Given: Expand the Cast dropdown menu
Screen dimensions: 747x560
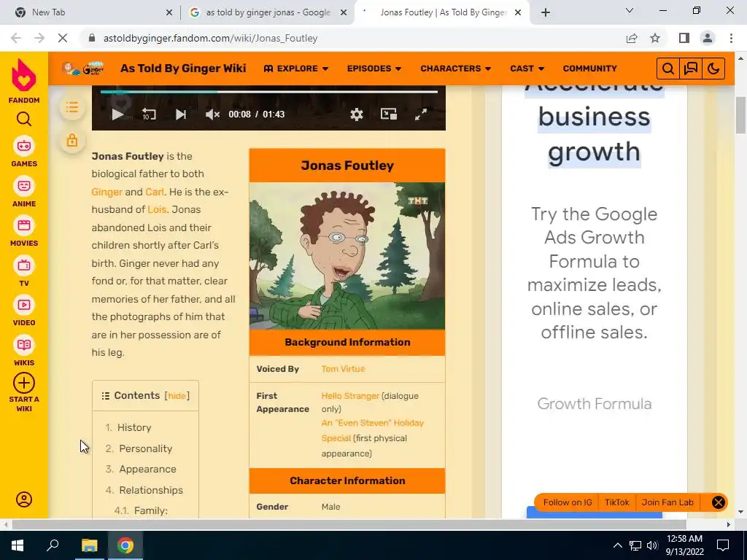Looking at the screenshot, I should point(527,69).
